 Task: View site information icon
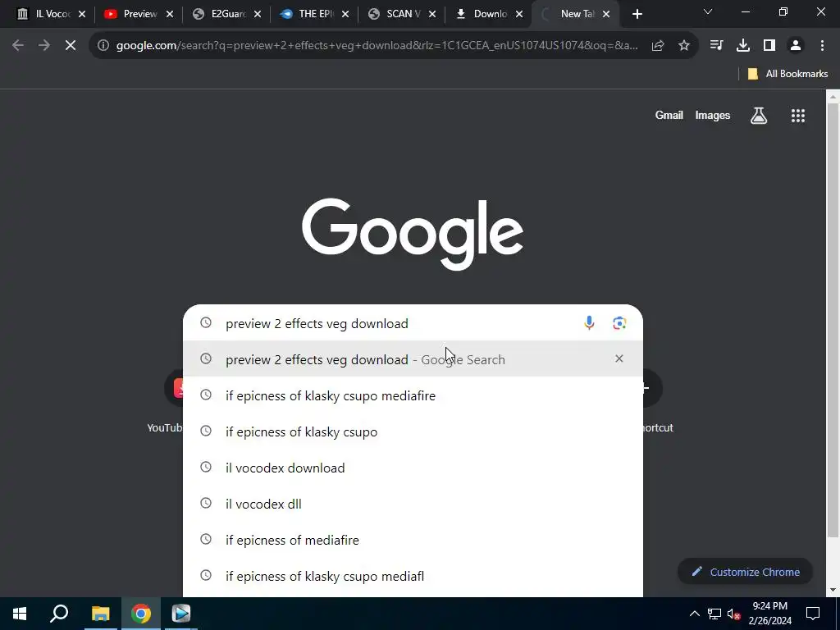pyautogui.click(x=103, y=46)
